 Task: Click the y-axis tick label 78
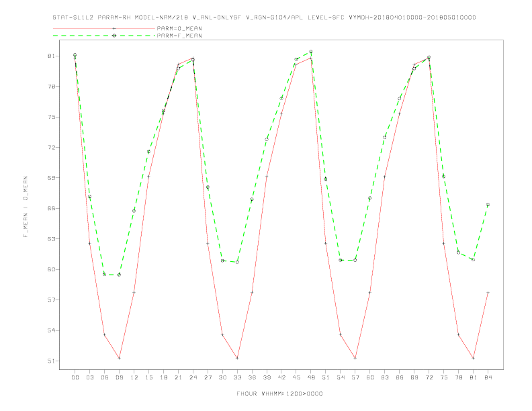pos(51,87)
